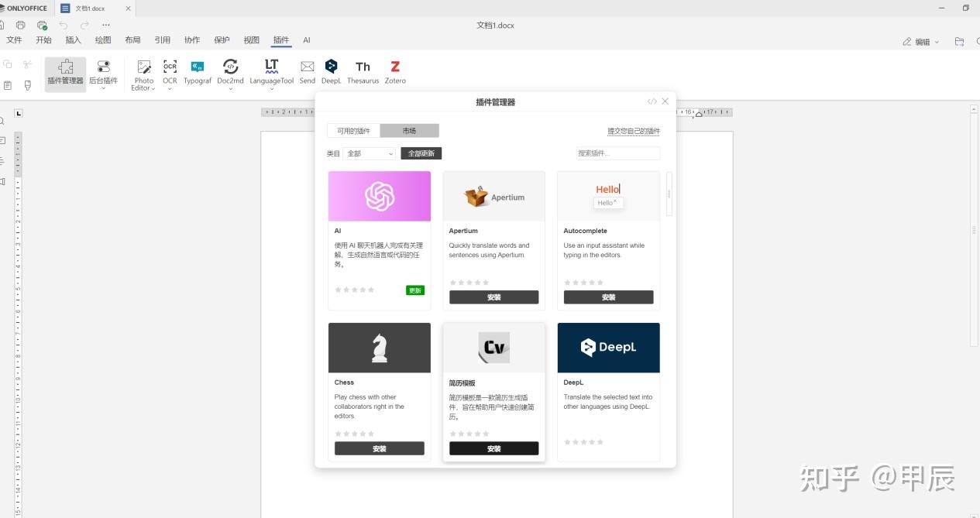Start the LanguageTool plugin icon

pos(271,67)
